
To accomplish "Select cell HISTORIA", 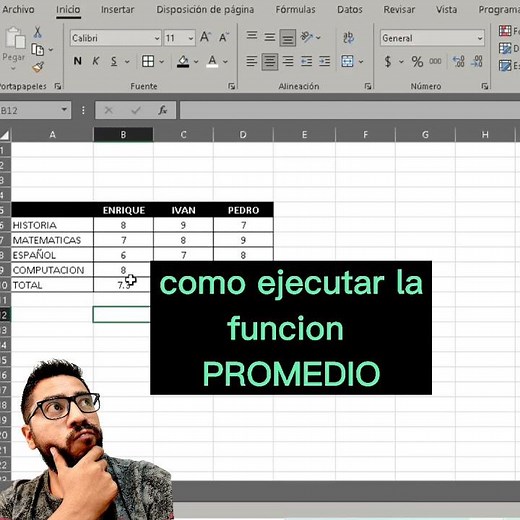I will (x=52, y=225).
